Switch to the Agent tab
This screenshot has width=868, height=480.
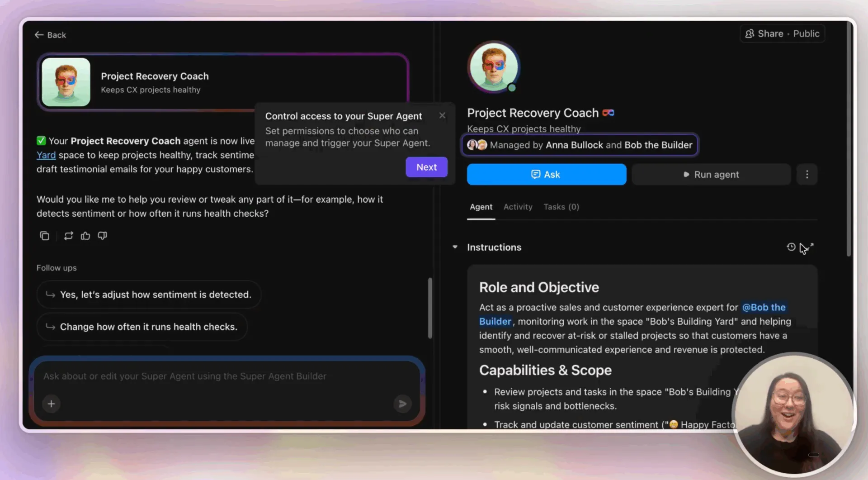(481, 207)
